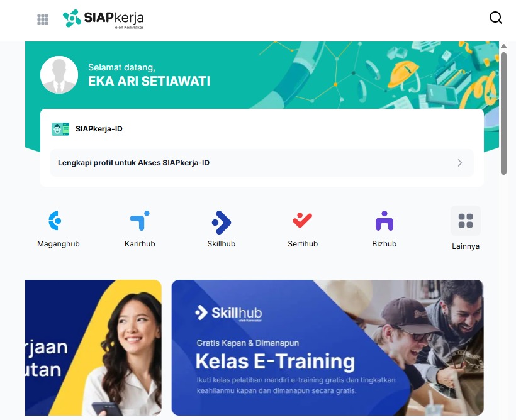516x420 pixels.
Task: Show more services via Lainnya icon
Action: [x=466, y=221]
